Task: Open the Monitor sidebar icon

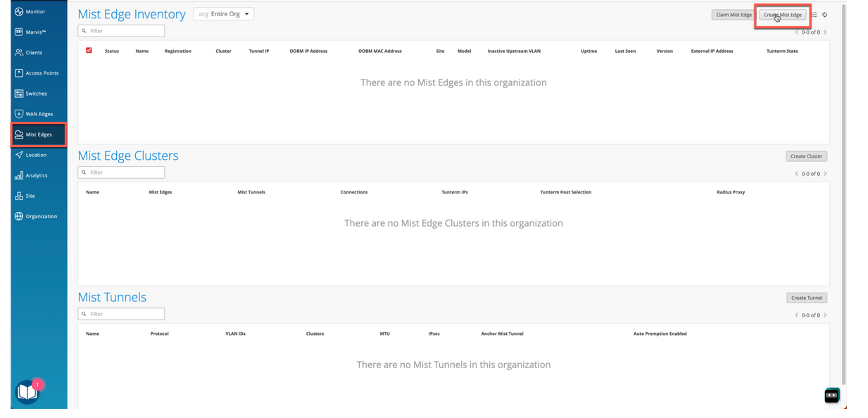Action: coord(19,12)
